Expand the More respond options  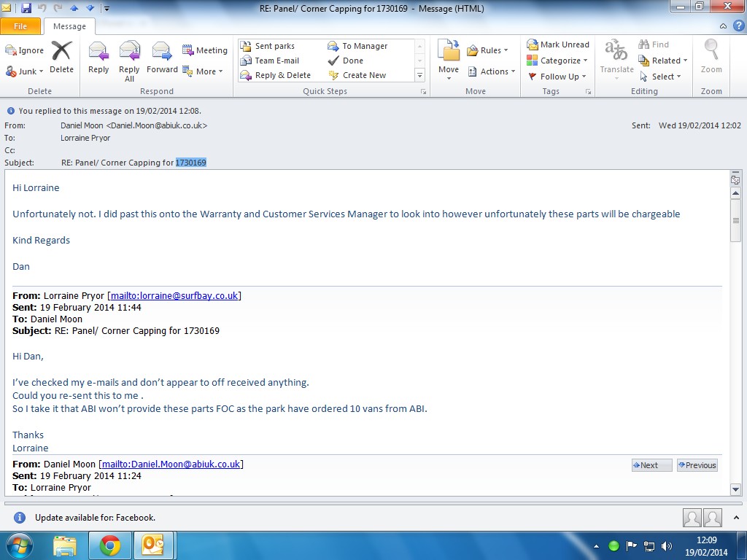point(203,71)
